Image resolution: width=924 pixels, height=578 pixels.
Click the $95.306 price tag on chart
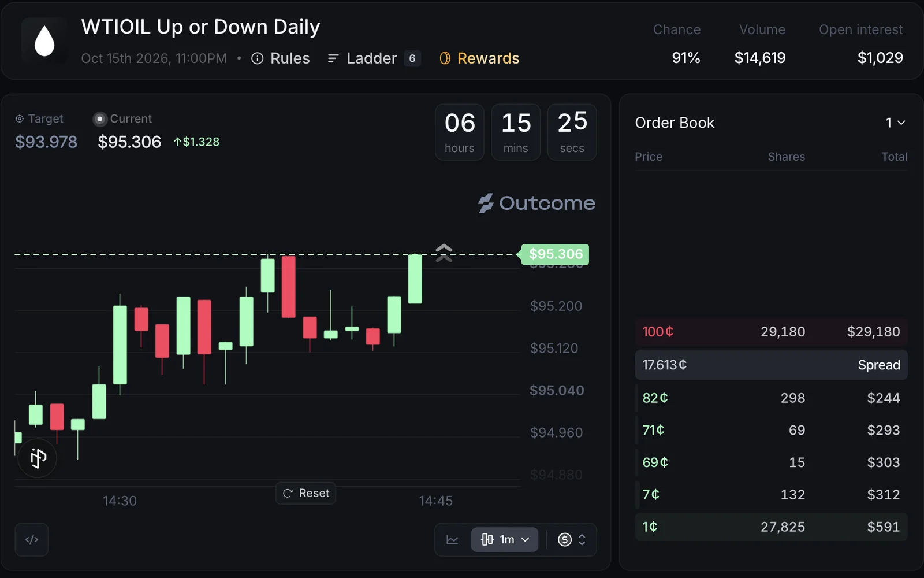555,254
